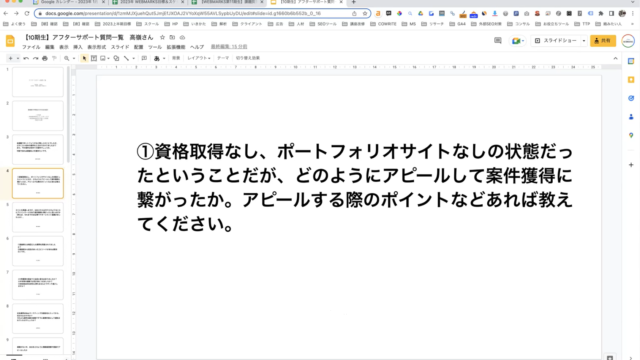Open the Google account avatar
The height and width of the screenshot is (360, 640).
(628, 41)
